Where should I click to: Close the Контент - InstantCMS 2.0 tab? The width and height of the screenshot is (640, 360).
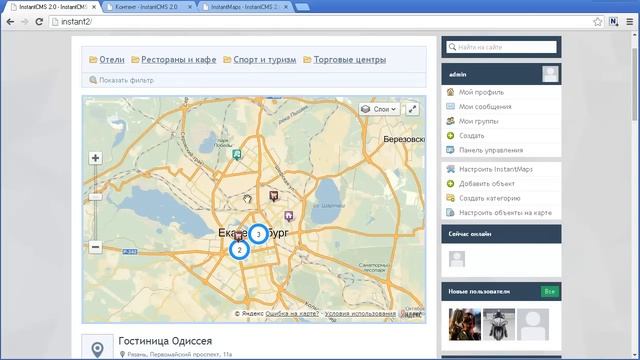coord(189,7)
